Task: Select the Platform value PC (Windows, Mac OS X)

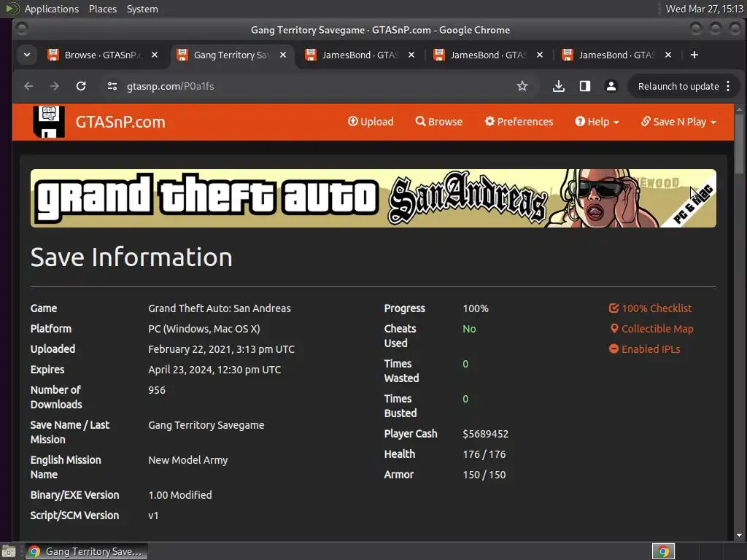Action: click(x=204, y=329)
